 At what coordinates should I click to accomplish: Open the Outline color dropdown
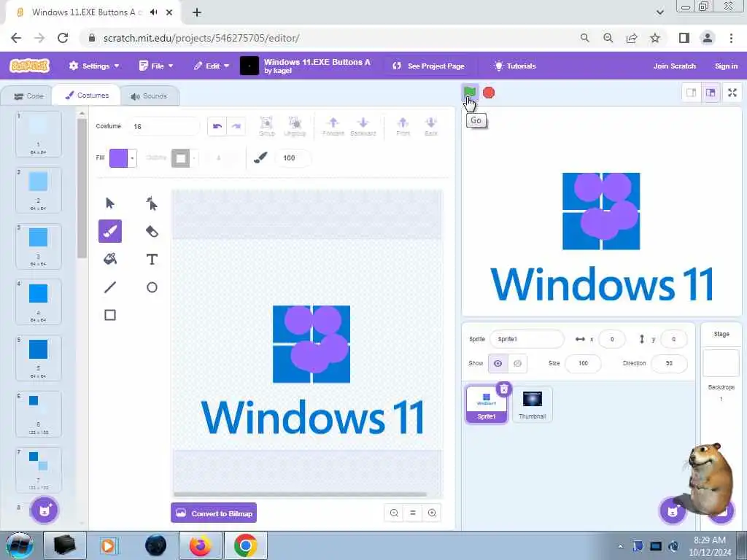pyautogui.click(x=194, y=158)
